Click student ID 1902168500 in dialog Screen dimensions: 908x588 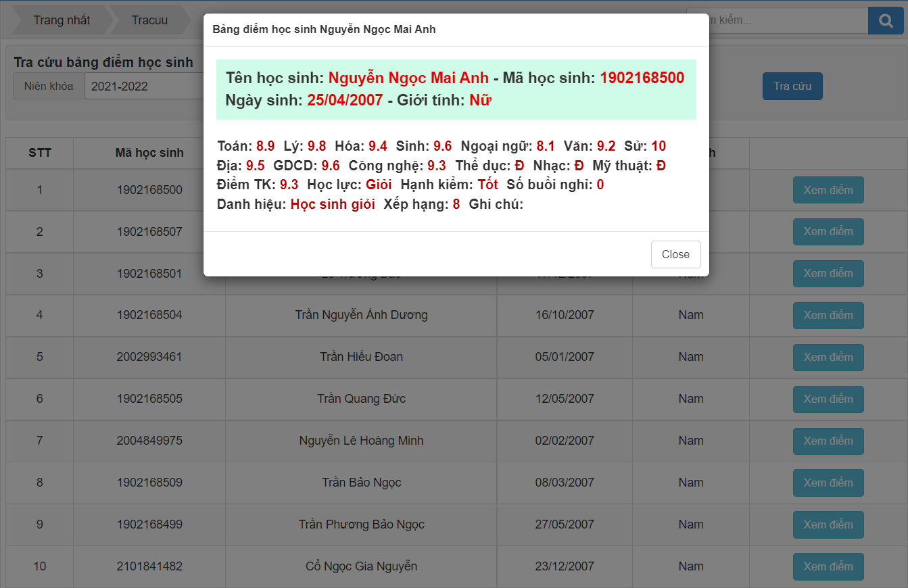pyautogui.click(x=642, y=78)
